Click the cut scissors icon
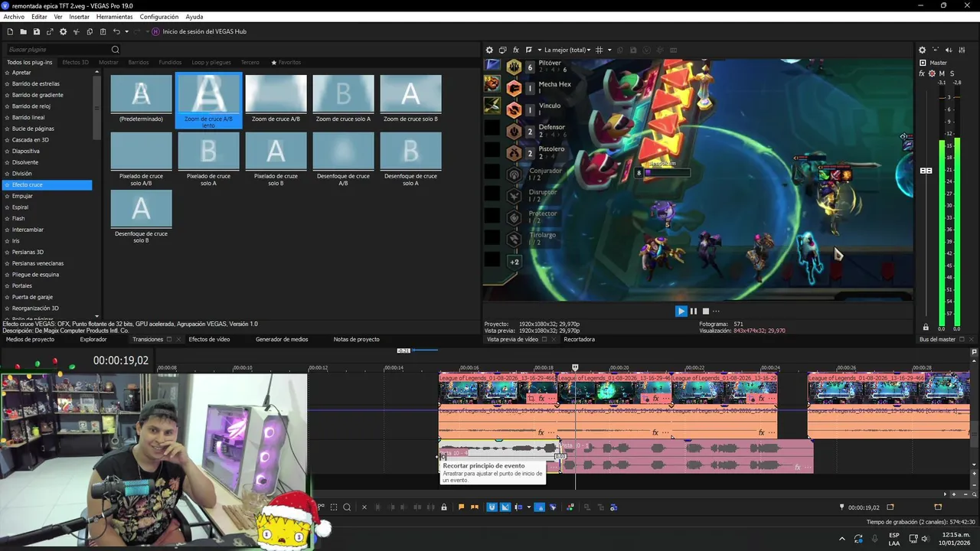 pyautogui.click(x=76, y=31)
